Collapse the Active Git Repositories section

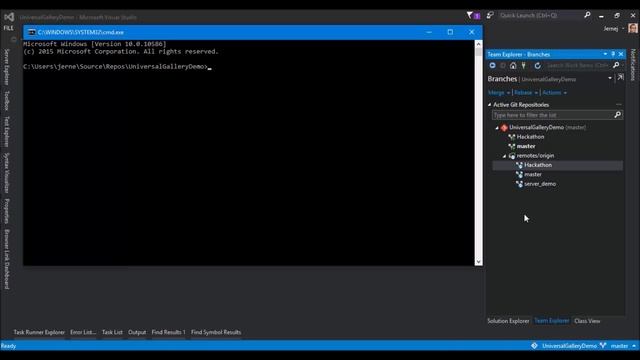point(489,105)
